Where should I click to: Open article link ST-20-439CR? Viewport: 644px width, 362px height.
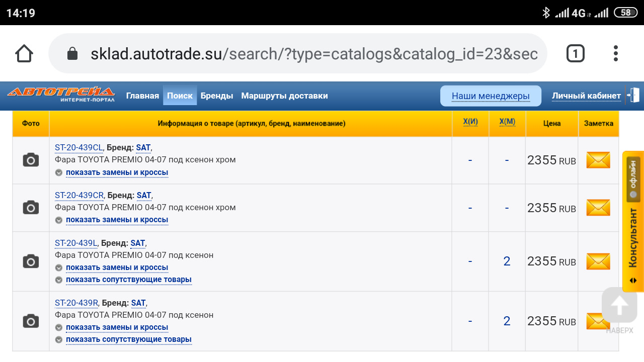point(79,195)
